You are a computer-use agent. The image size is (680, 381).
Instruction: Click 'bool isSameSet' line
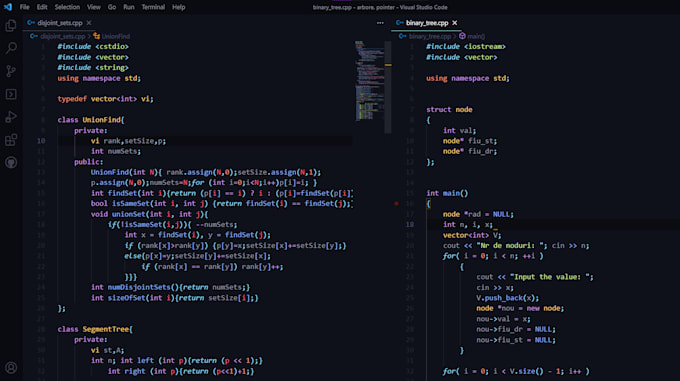tap(222, 204)
